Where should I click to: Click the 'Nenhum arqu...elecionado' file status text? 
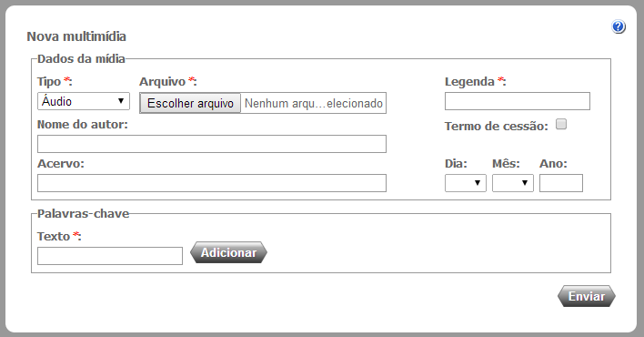pos(314,103)
